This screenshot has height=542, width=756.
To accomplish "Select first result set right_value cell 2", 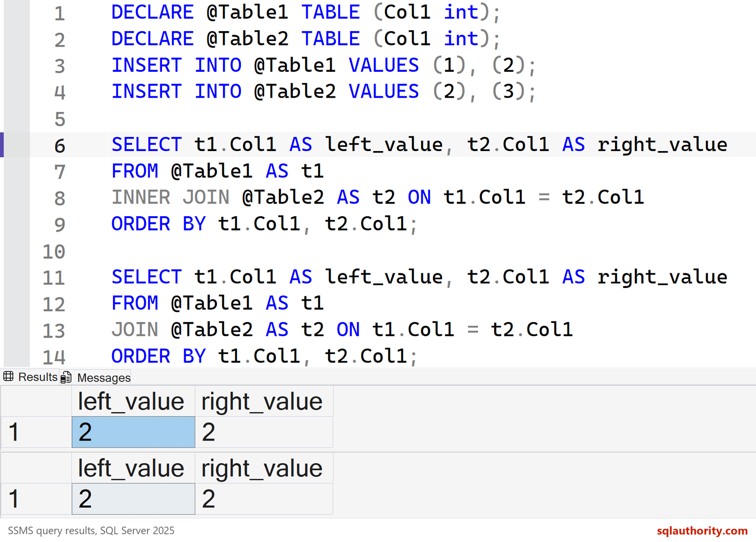I will click(x=264, y=432).
